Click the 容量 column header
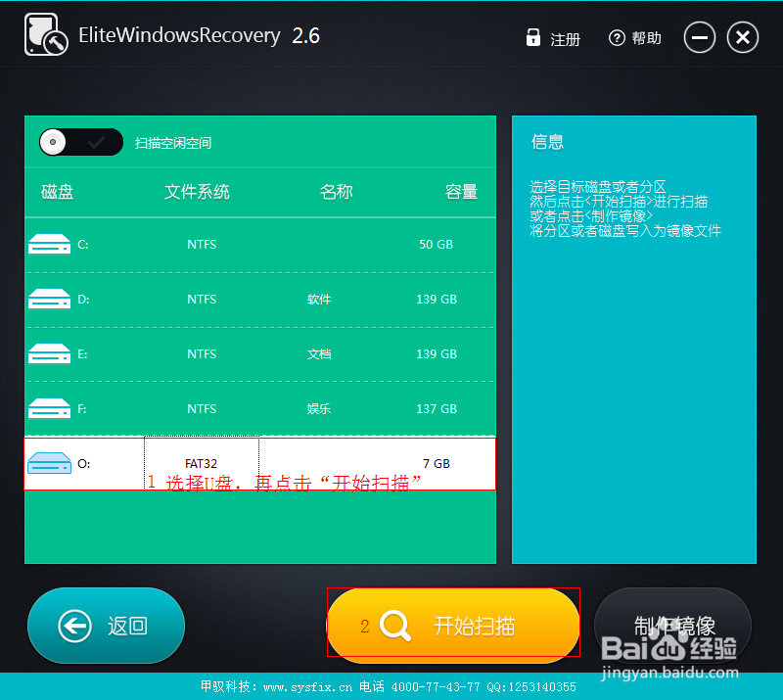 (x=461, y=192)
